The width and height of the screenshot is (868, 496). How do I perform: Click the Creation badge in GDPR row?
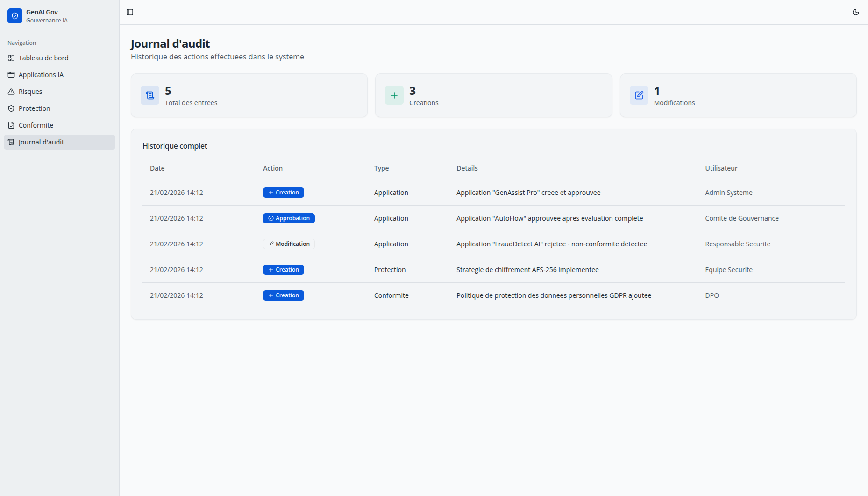pyautogui.click(x=283, y=295)
